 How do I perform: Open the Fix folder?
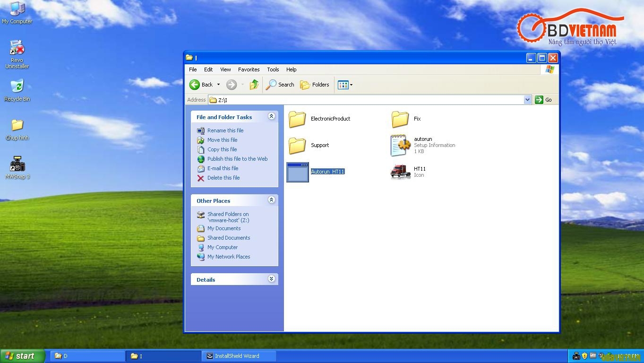(400, 119)
